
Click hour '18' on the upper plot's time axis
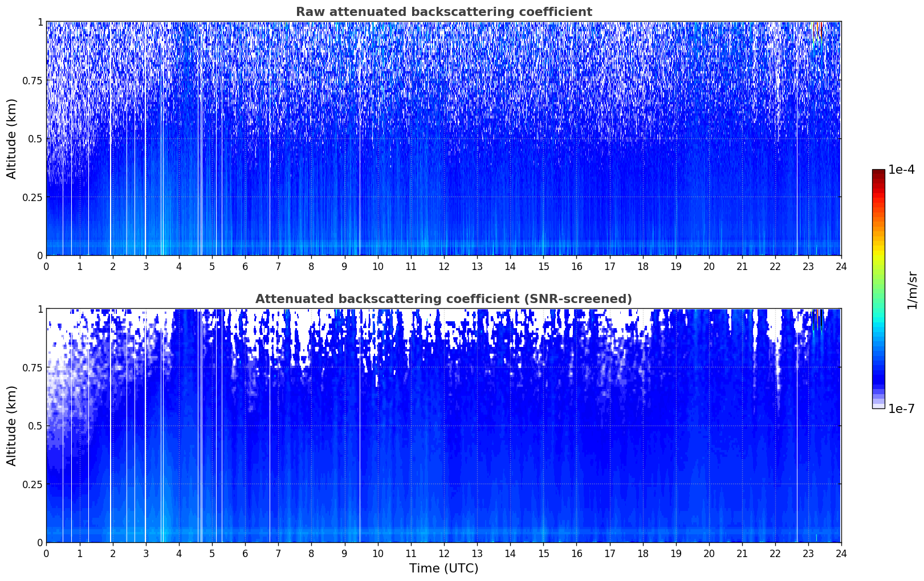[x=642, y=266]
